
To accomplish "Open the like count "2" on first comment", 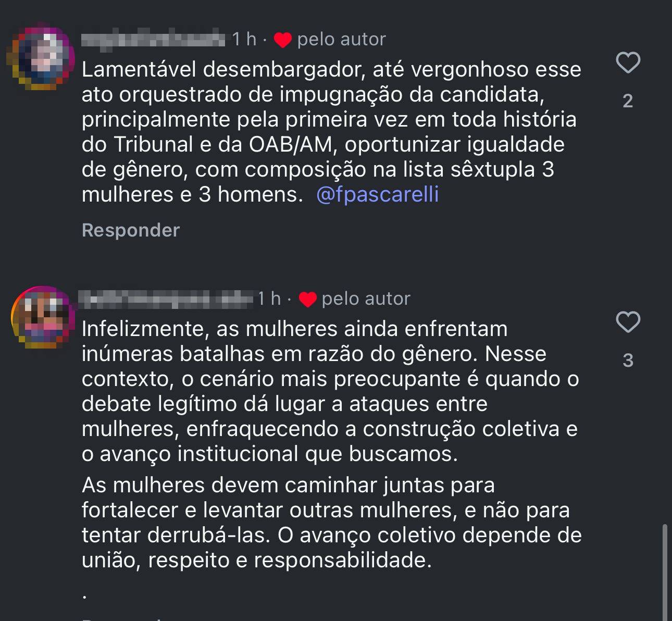I will pyautogui.click(x=628, y=101).
